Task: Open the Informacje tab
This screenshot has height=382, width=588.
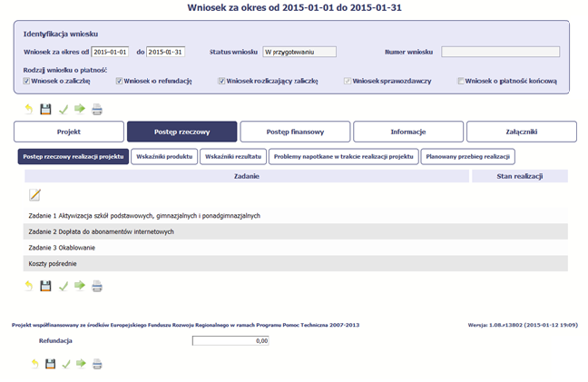Action: [408, 132]
